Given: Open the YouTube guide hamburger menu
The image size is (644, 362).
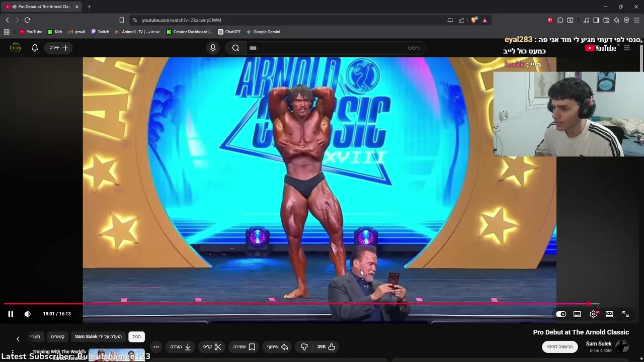Looking at the screenshot, I should coord(627,48).
